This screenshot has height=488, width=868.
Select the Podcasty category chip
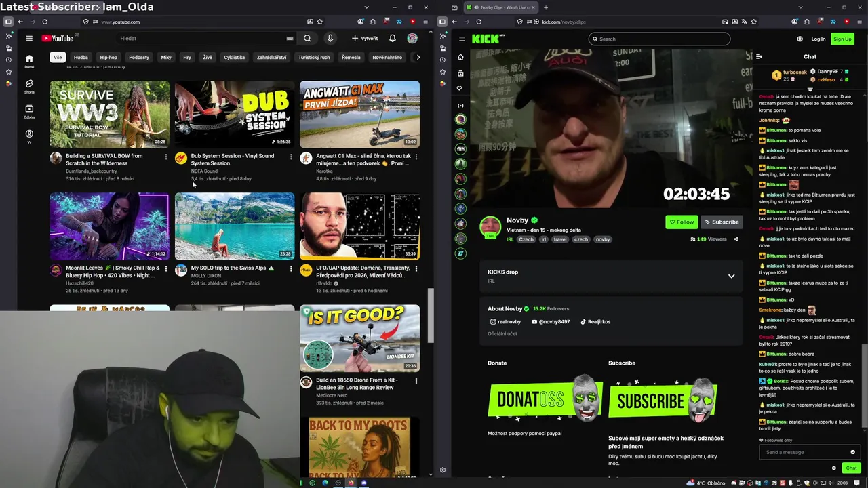139,58
